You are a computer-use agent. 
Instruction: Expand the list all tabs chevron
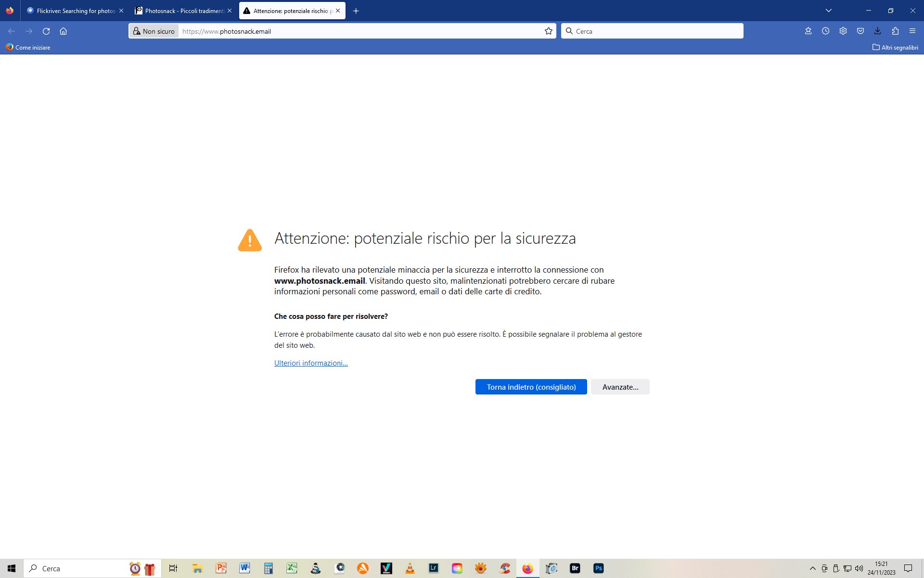click(828, 11)
